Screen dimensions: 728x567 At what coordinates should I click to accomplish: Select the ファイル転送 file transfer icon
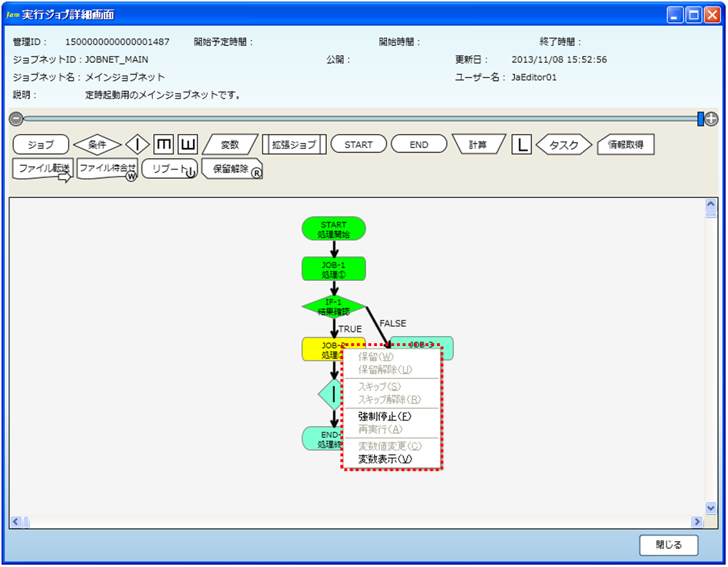(43, 170)
